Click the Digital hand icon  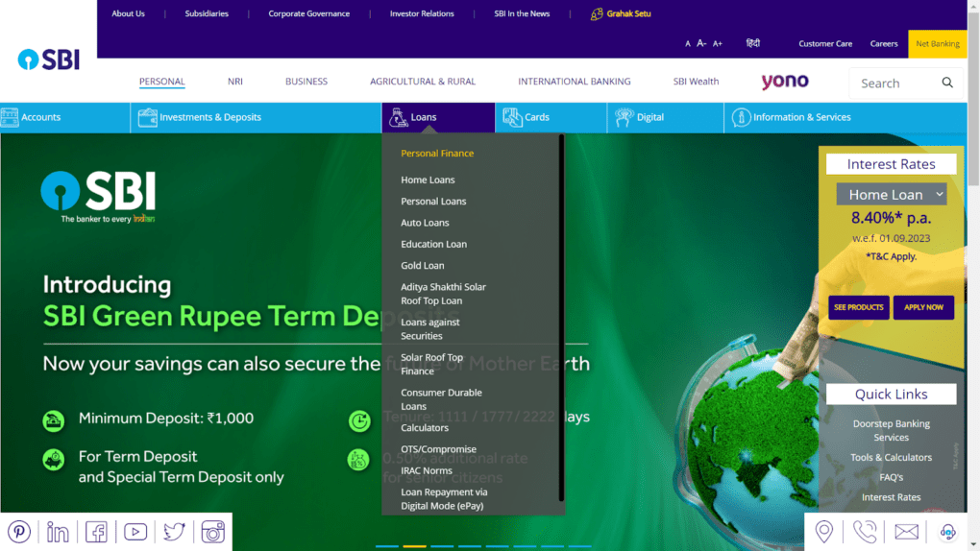click(624, 117)
